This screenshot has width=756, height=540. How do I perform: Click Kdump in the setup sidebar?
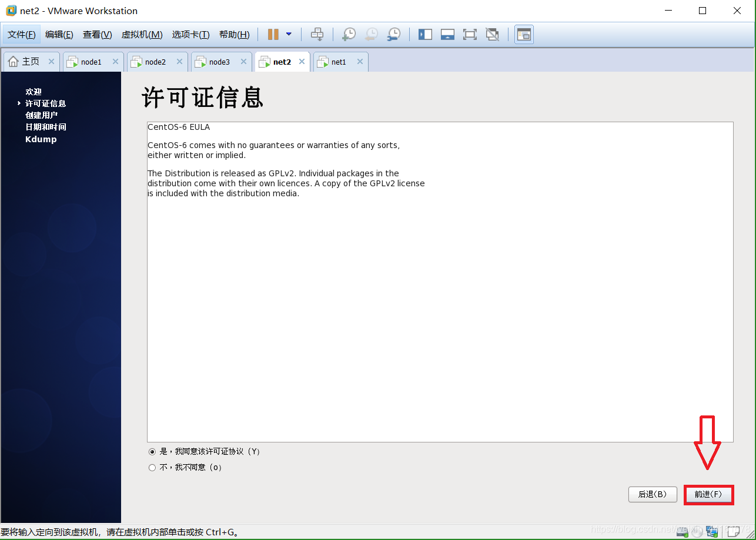[x=41, y=139]
